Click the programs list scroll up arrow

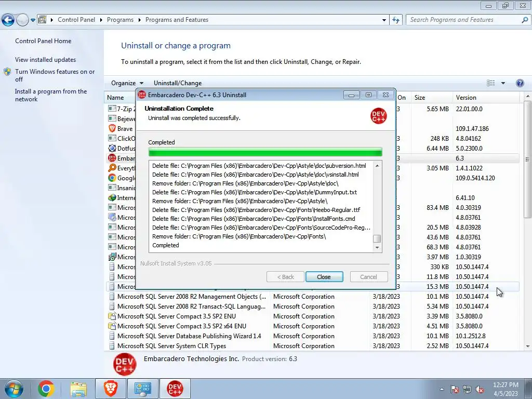pos(528,97)
